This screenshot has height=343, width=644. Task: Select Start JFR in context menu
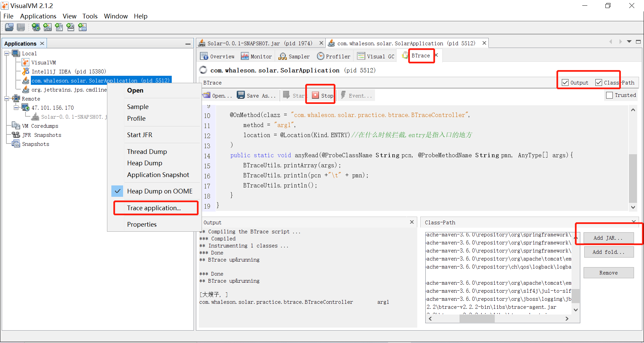point(140,135)
